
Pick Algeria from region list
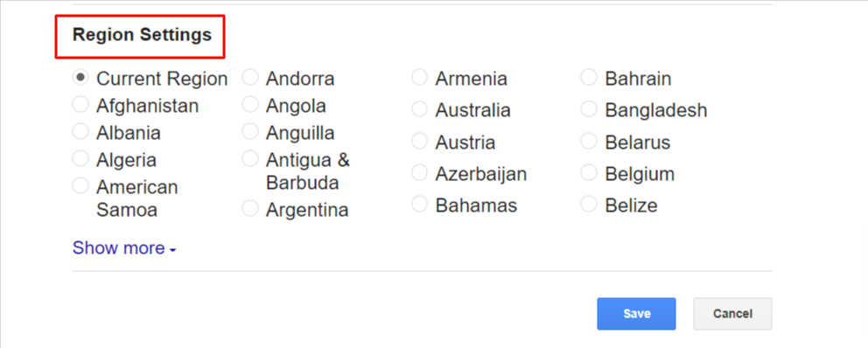point(80,159)
